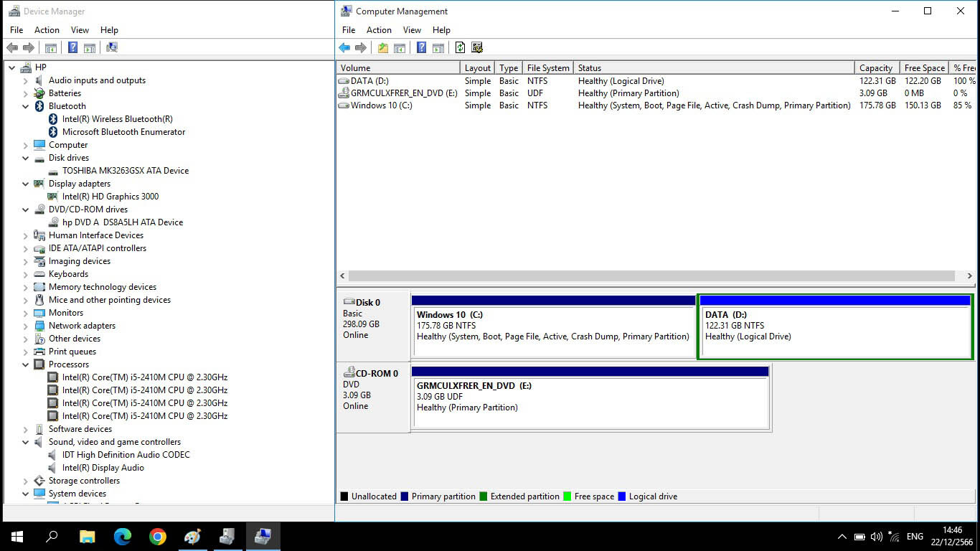Screen dimensions: 980x551
Task: Sort by Status column header
Action: (715, 68)
